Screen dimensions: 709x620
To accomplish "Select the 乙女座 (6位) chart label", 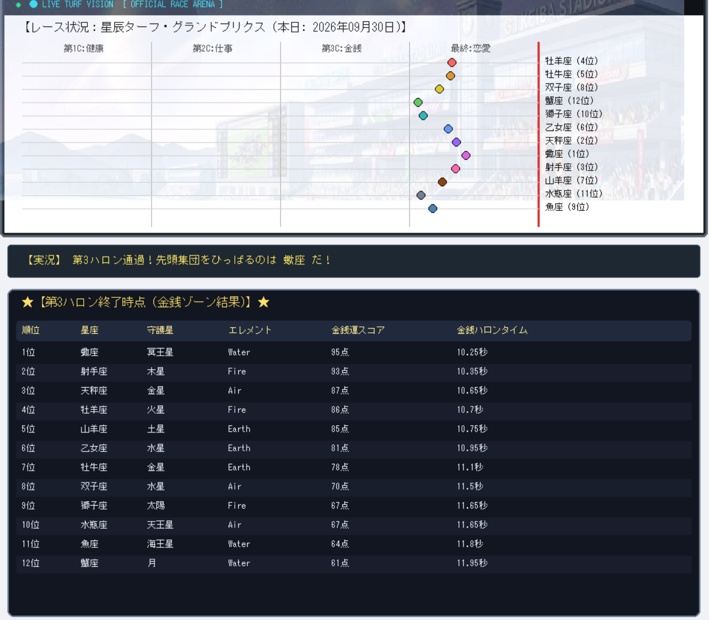I will 572,128.
